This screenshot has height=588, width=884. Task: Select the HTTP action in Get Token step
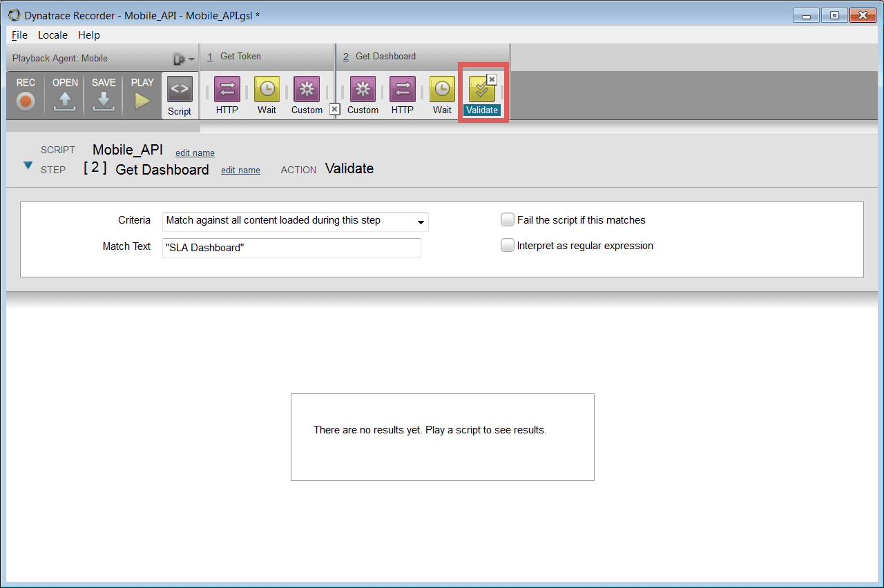tap(227, 95)
